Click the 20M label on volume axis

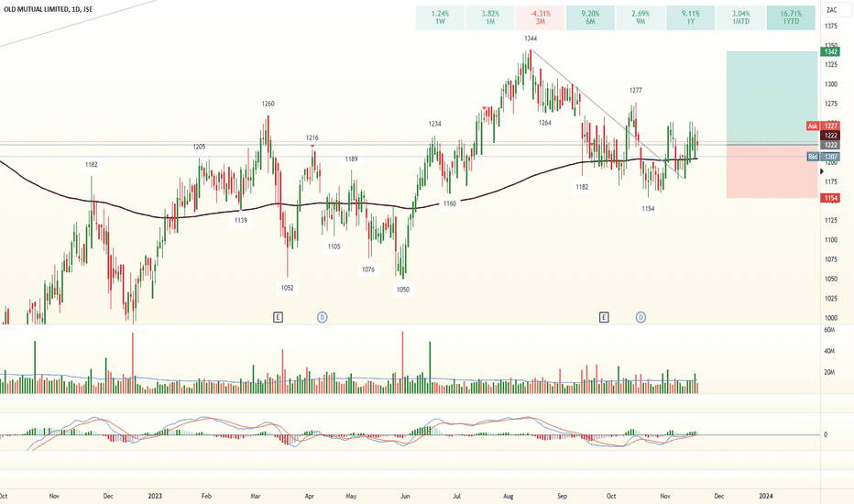(x=829, y=372)
